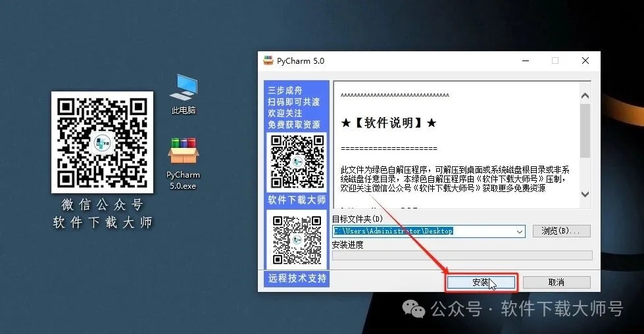Viewport: 644px width, 334px height.
Task: Click the 三步成舟 sidebar text
Action: [285, 90]
